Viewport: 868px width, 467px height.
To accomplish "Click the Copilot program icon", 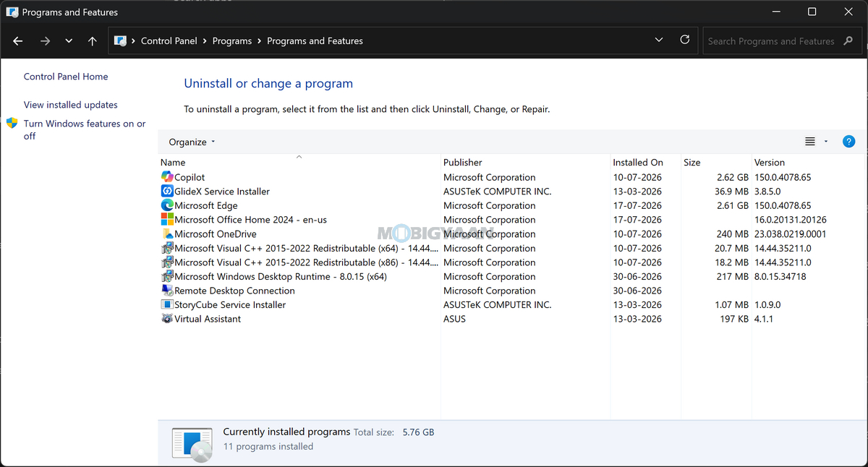I will [167, 177].
